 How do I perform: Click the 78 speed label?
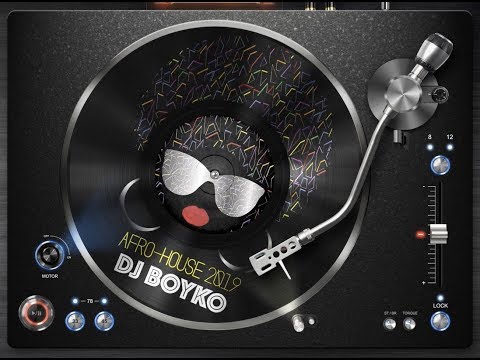pos(90,301)
